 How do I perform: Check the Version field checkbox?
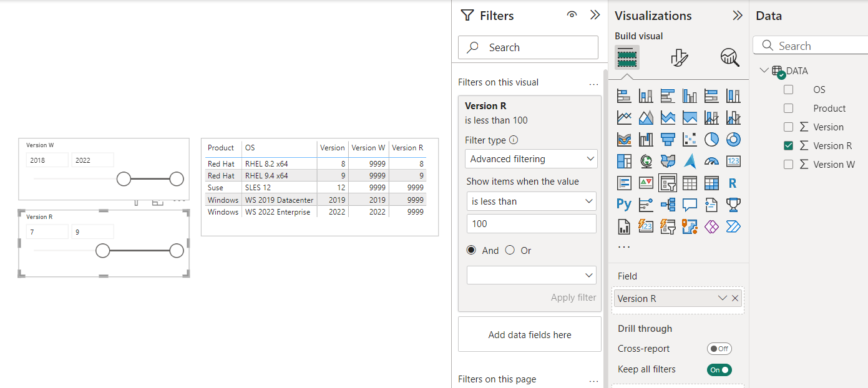788,127
